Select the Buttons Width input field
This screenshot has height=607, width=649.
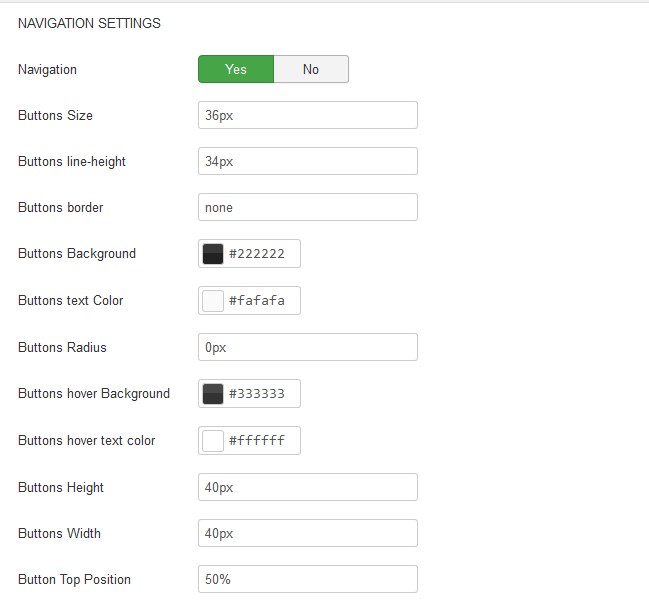pyautogui.click(x=308, y=533)
